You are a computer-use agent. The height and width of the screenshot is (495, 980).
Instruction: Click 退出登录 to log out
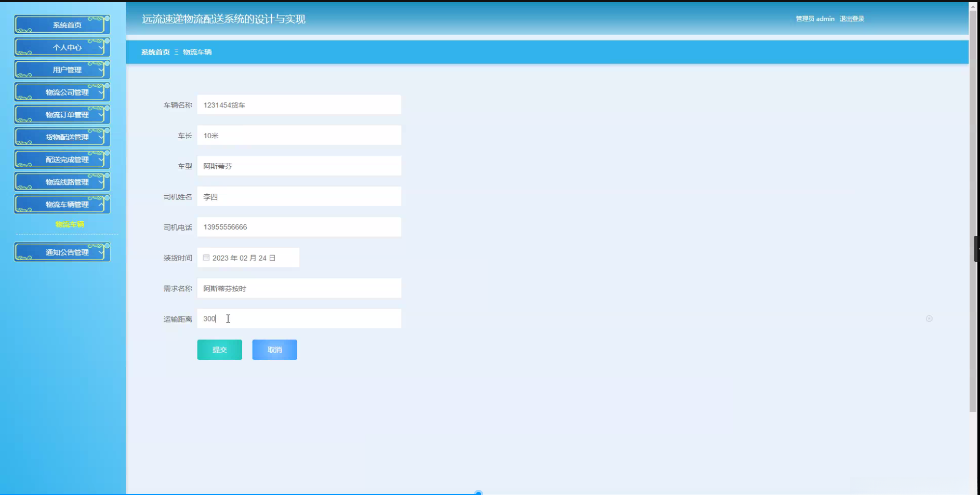(852, 19)
